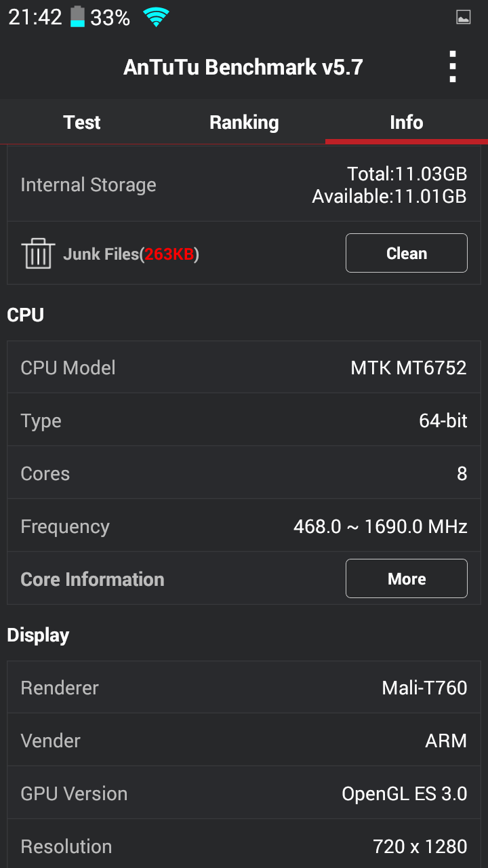Open the three-dot overflow menu
The width and height of the screenshot is (488, 868).
(x=453, y=67)
